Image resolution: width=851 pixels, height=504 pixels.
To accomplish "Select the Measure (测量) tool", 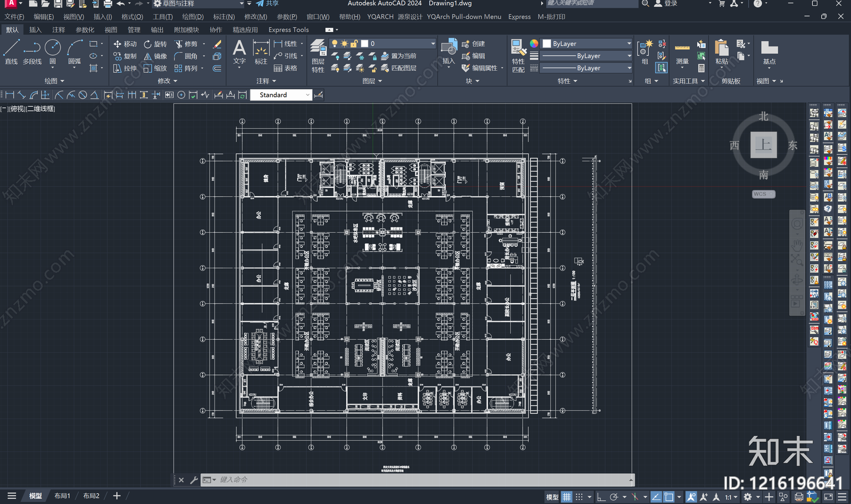I will (682, 55).
